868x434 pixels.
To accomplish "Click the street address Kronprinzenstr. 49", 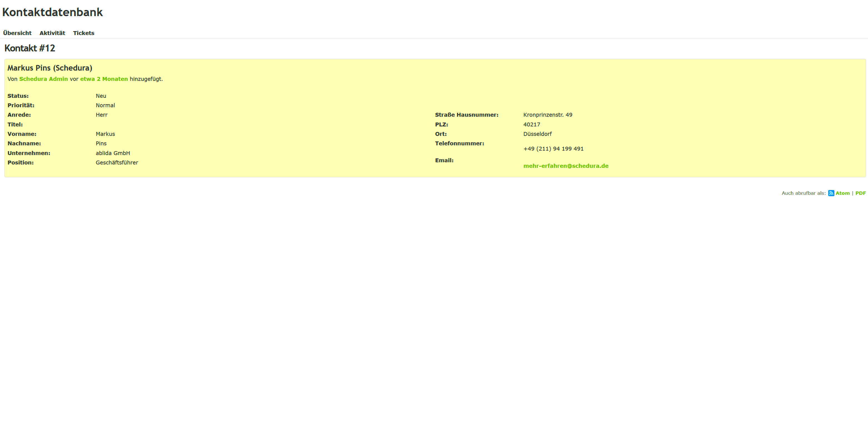I will [x=548, y=115].
